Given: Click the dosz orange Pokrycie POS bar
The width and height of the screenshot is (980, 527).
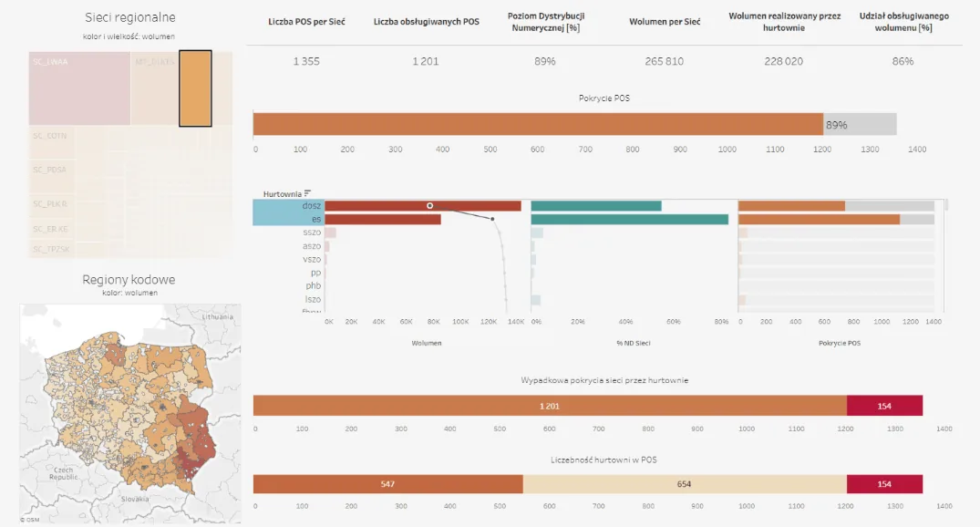Looking at the screenshot, I should click(x=792, y=206).
